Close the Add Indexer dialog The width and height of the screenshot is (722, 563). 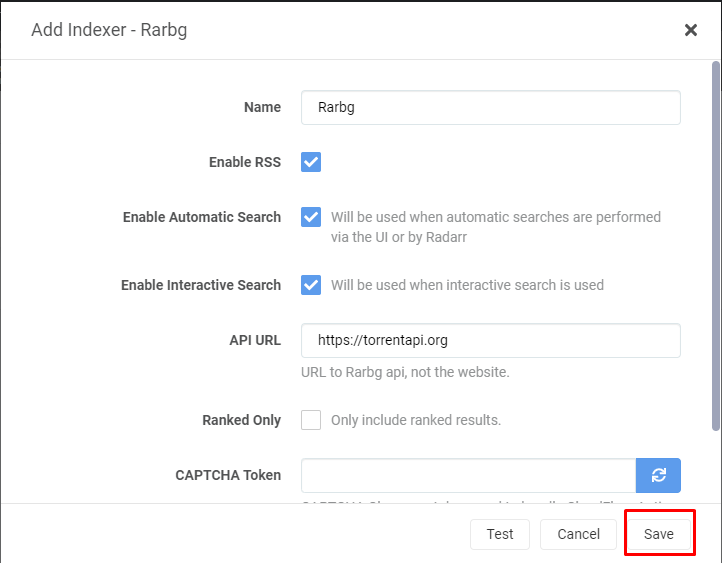point(690,30)
